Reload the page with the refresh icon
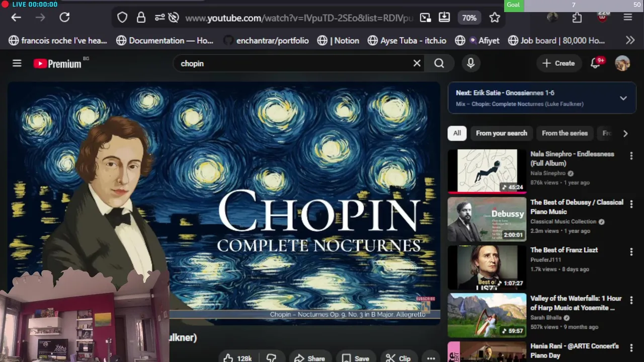The height and width of the screenshot is (362, 644). point(64,18)
